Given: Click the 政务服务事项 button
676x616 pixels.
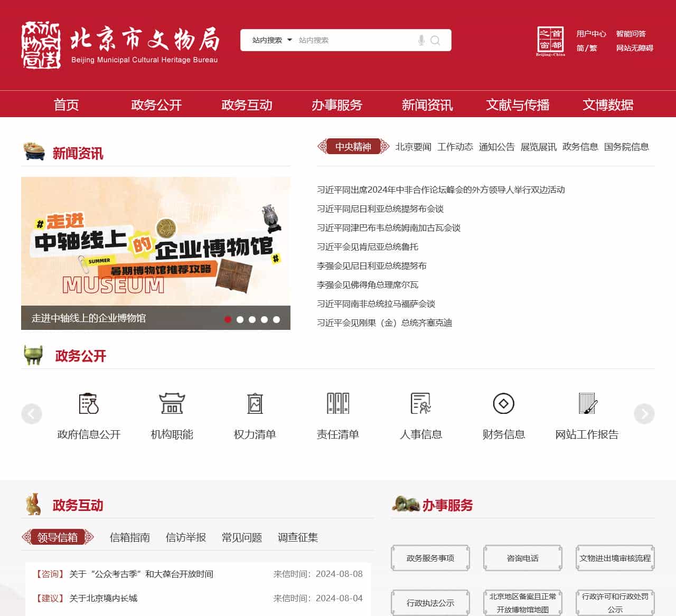Looking at the screenshot, I should 430,558.
